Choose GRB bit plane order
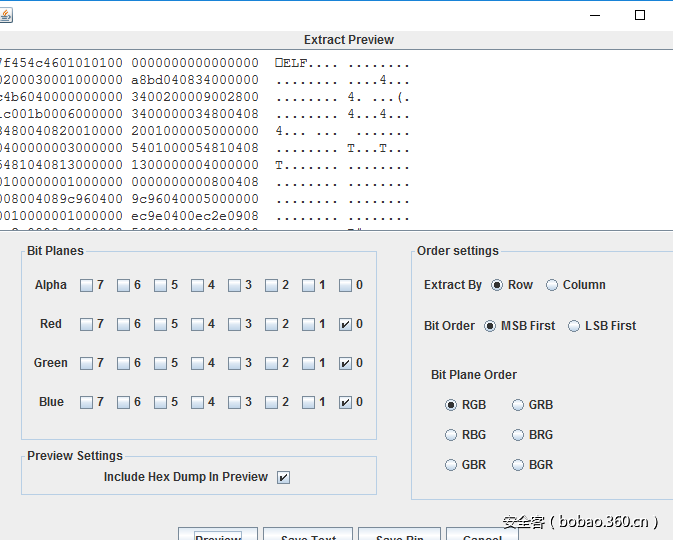673x540 pixels. click(518, 405)
